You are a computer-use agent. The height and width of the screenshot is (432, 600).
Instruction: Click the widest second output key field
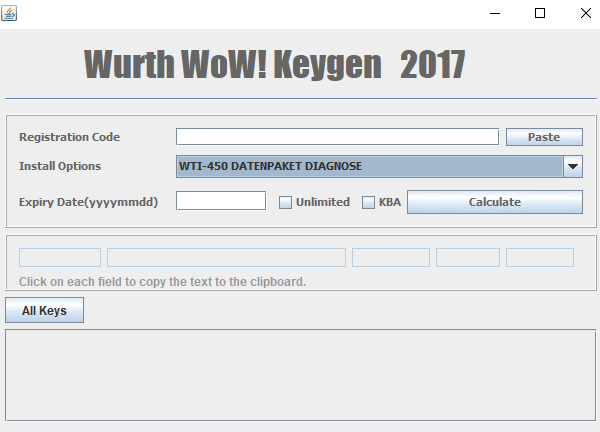click(x=227, y=258)
